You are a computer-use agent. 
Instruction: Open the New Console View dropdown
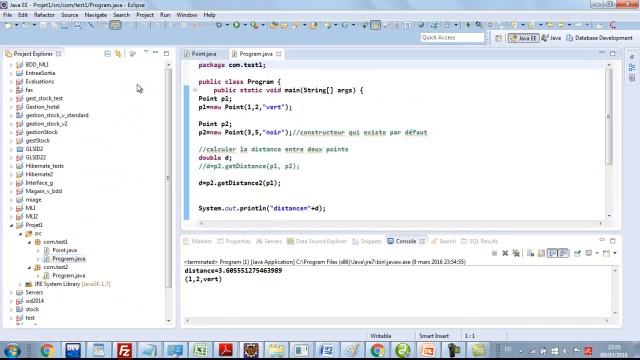point(615,253)
